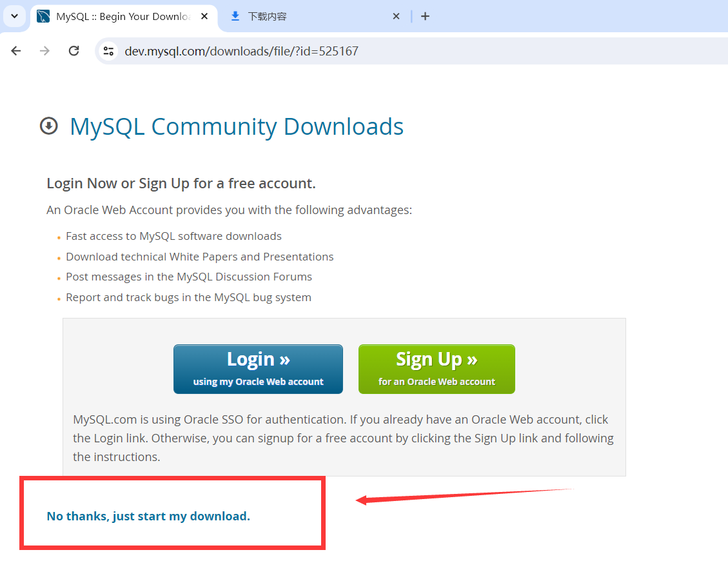Click 'Download technical White Papers and Presentations' text
The image size is (728, 570).
pyautogui.click(x=200, y=257)
